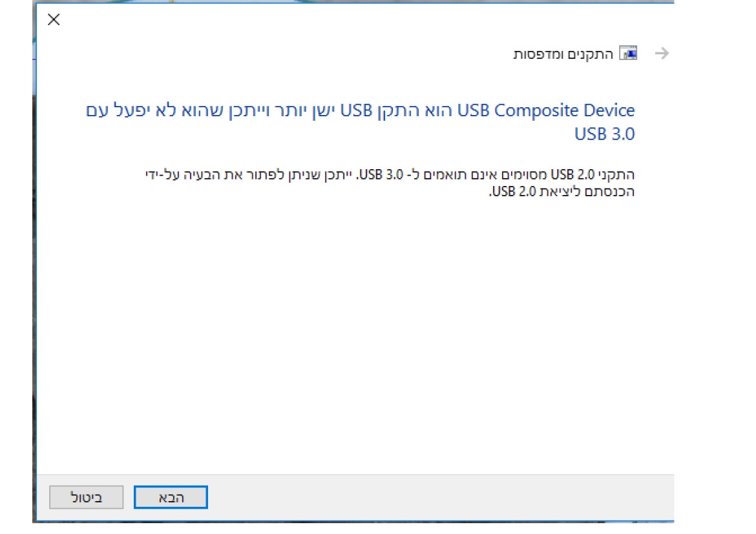756x534 pixels.
Task: Click the grayed forward navigation arrow
Action: (662, 54)
